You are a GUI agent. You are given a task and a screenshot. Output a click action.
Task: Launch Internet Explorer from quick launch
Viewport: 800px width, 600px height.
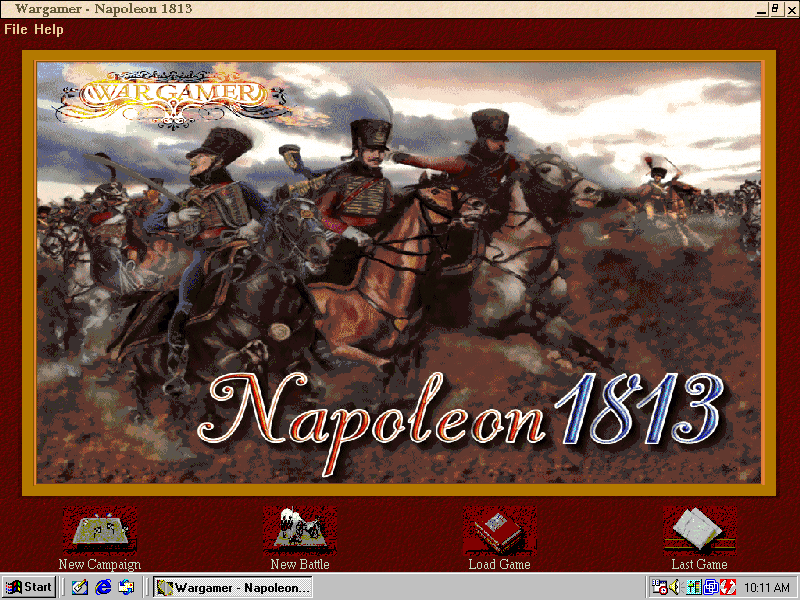tap(103, 587)
